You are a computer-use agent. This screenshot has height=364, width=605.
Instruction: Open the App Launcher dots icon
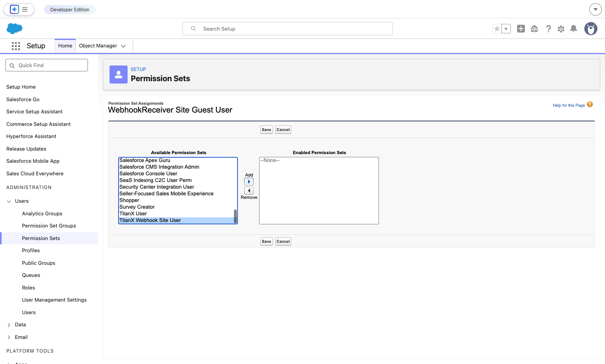click(x=16, y=46)
